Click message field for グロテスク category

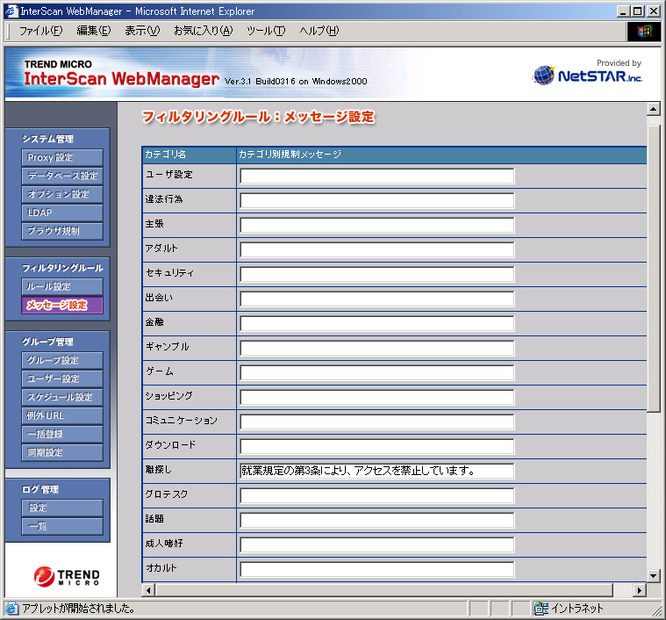coord(377,496)
